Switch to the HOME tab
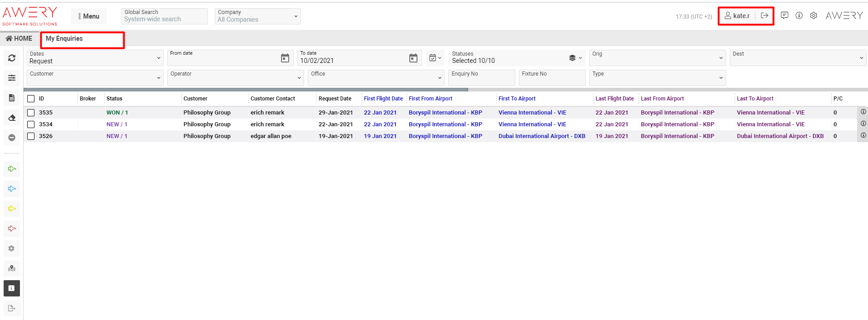 (x=19, y=38)
